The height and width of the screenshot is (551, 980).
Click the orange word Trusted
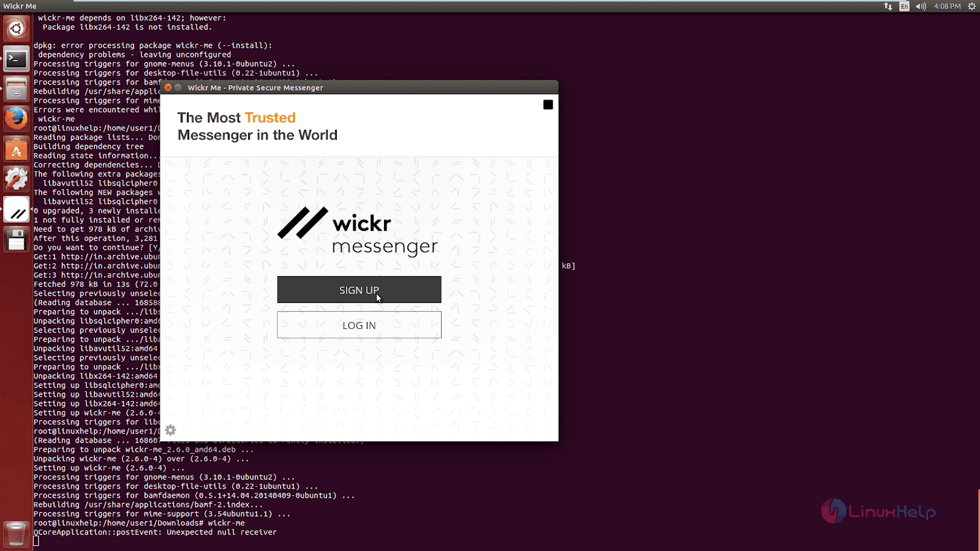(270, 118)
